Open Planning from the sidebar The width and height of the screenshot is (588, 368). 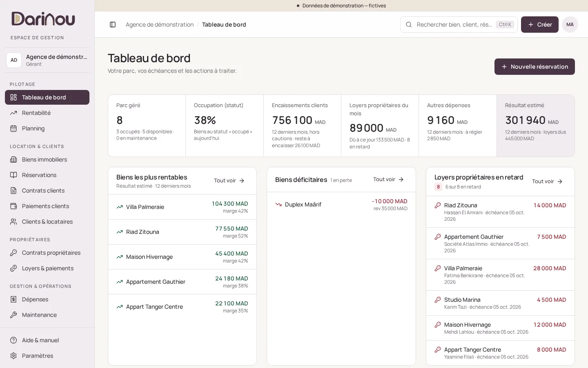click(47, 128)
